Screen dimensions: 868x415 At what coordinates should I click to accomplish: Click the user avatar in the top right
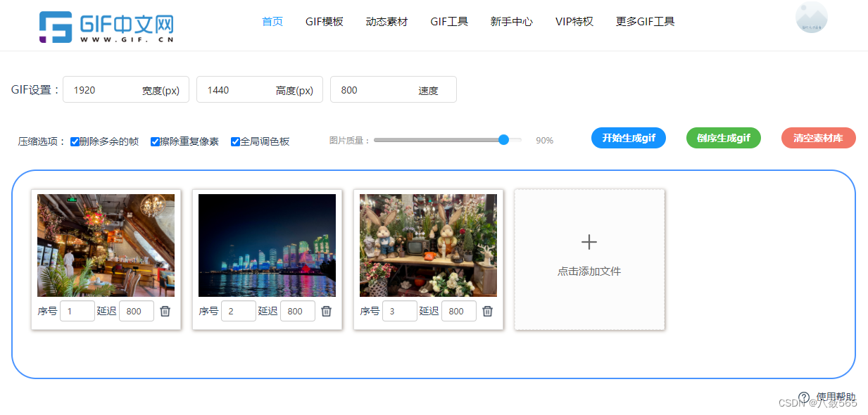tap(811, 15)
